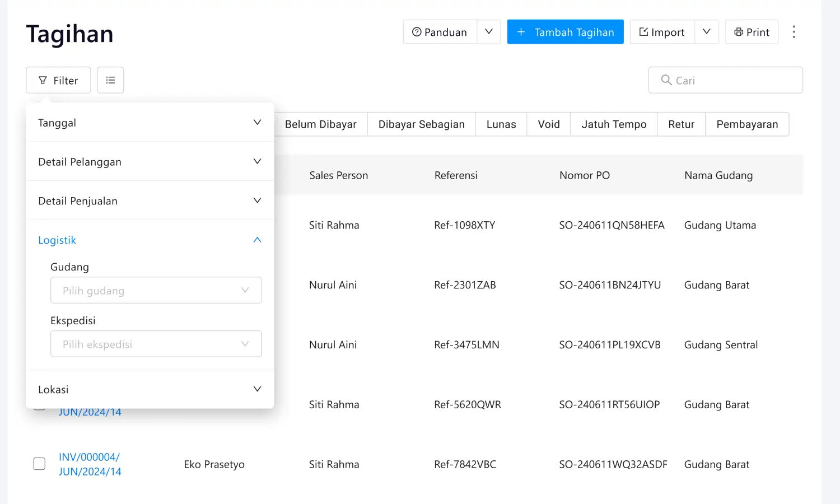The image size is (840, 504).
Task: Click the import icon on the Import button
Action: (644, 32)
